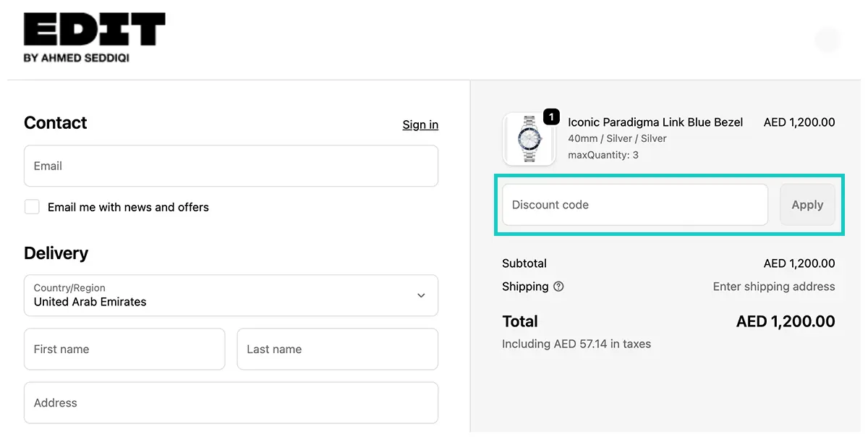868x440 pixels.
Task: Click Iconic Paradigma Link Blue Bezel title
Action: coord(655,122)
